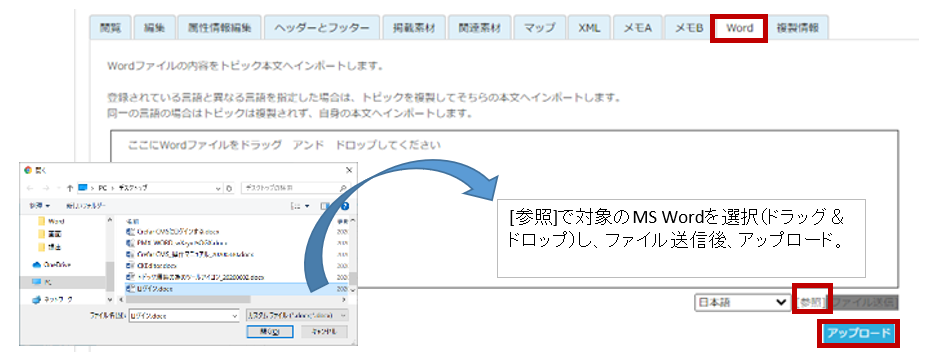
Task: Switch to the 関連素材 tab
Action: (x=480, y=28)
